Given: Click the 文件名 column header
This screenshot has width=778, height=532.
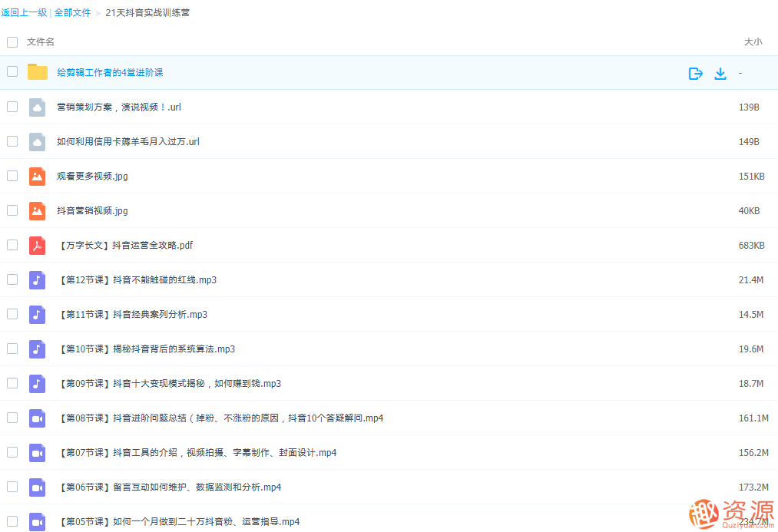Looking at the screenshot, I should 41,42.
